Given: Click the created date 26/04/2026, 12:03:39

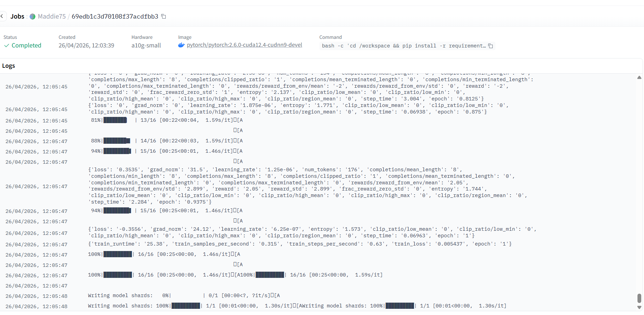Looking at the screenshot, I should click(x=86, y=45).
